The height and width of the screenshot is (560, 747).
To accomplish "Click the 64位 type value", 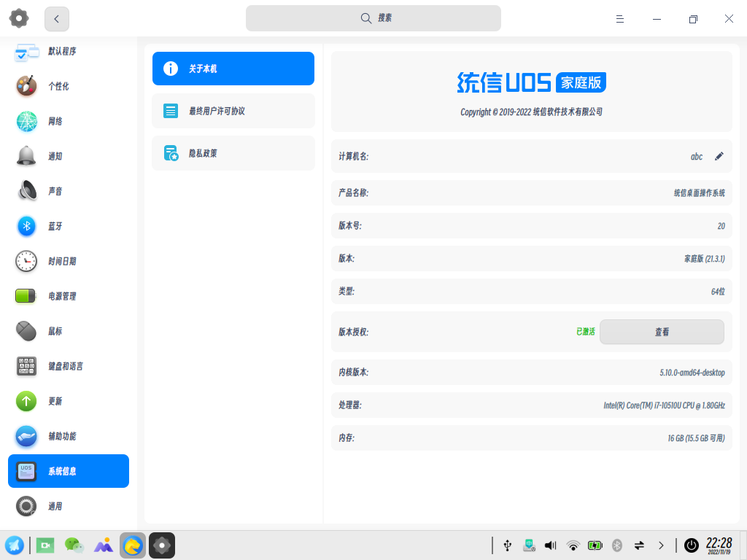I will [718, 292].
